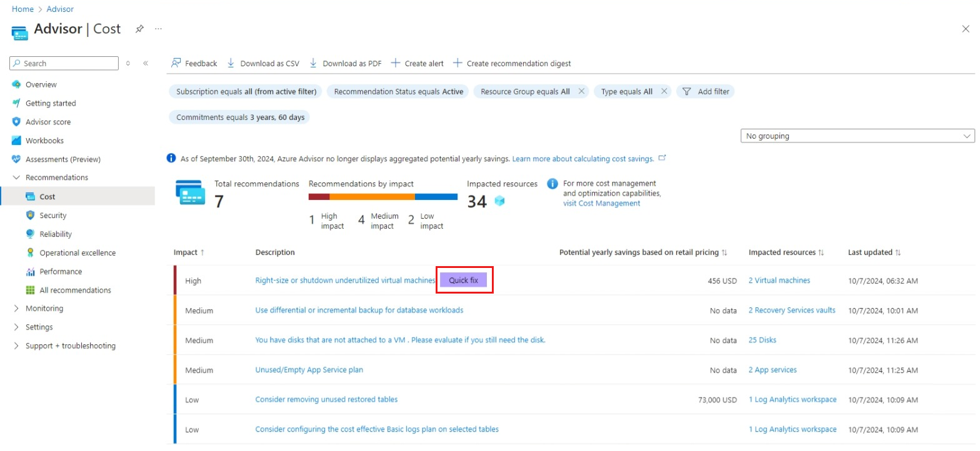Open the No grouping dropdown
The width and height of the screenshot is (980, 451).
point(857,136)
